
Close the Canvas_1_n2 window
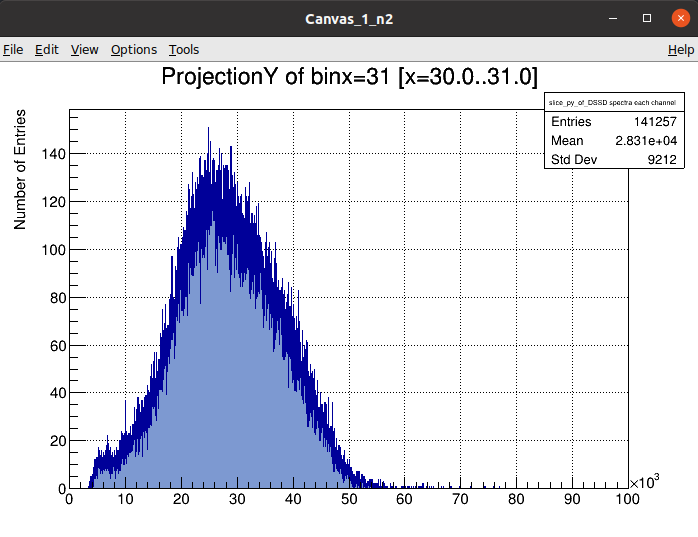pos(678,18)
